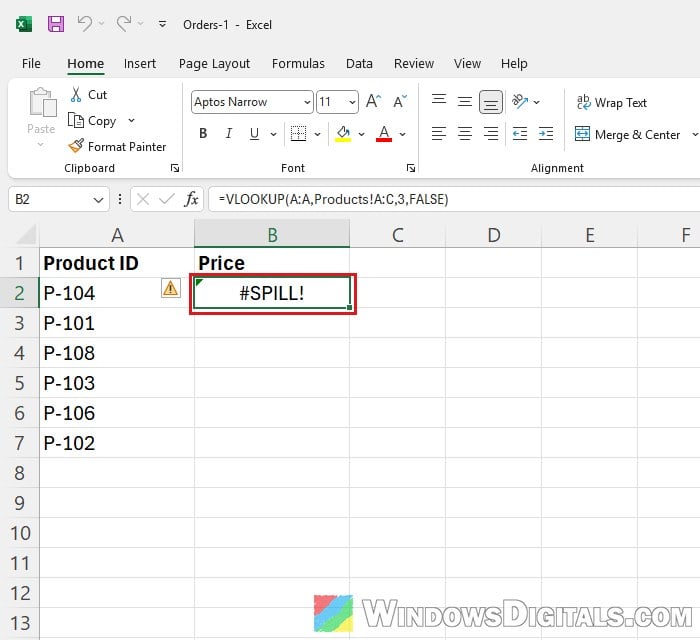
Task: Click the Top Align icon
Action: [439, 102]
